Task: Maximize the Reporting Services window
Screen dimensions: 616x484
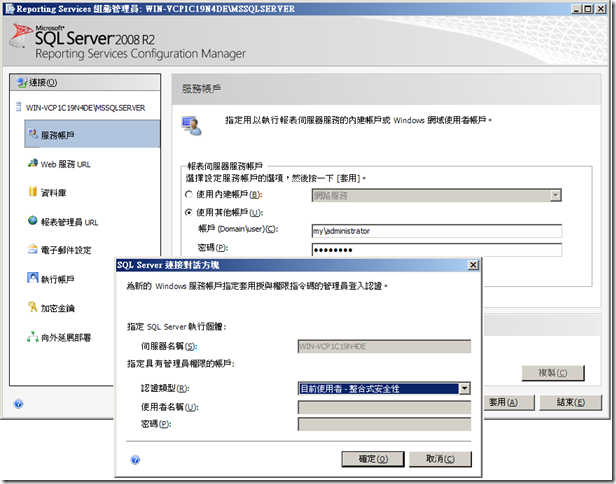Action: [x=588, y=9]
